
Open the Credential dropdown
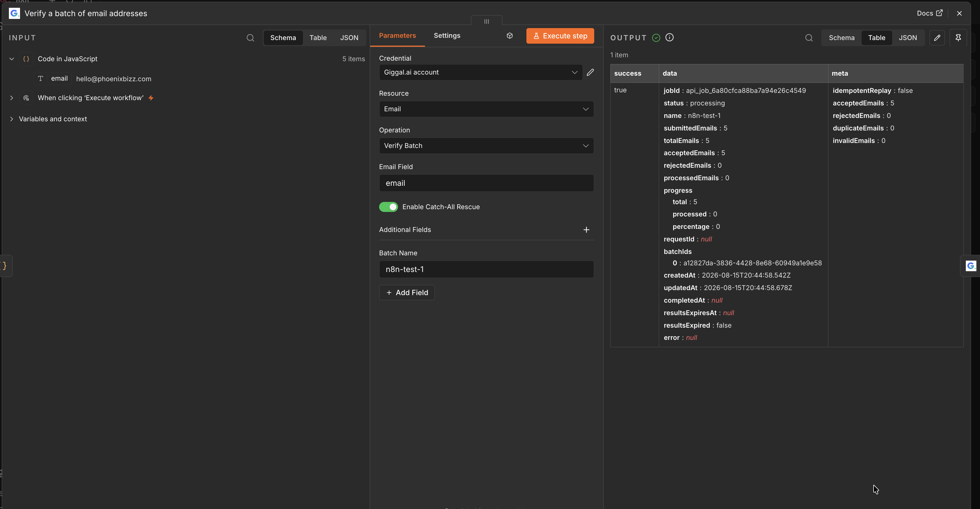click(x=481, y=72)
